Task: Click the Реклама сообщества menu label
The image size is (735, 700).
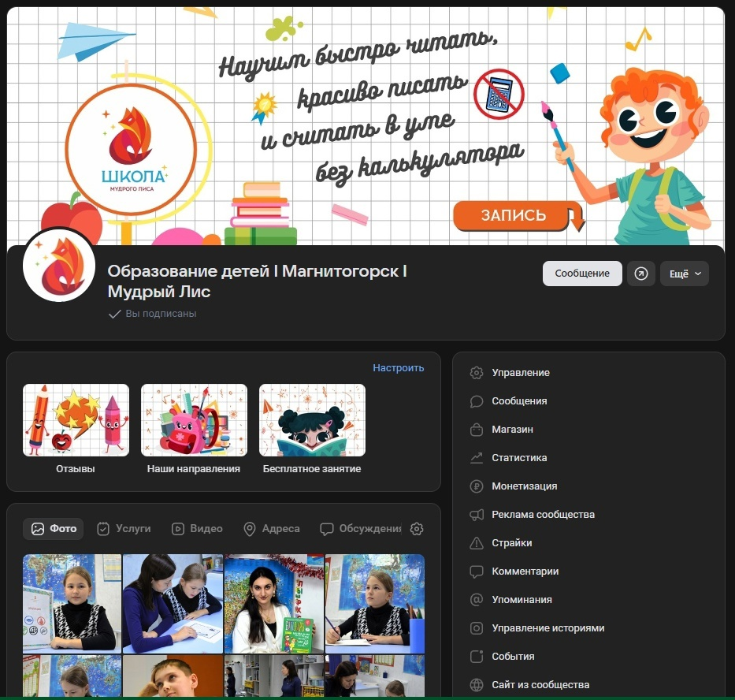Action: point(544,515)
